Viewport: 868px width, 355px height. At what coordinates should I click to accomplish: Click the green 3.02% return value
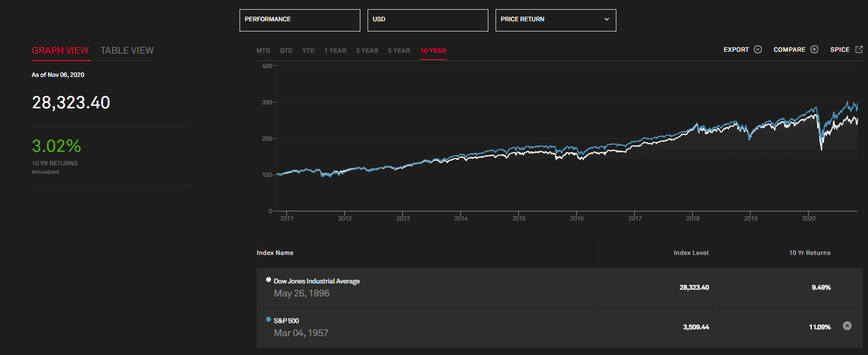click(x=57, y=146)
